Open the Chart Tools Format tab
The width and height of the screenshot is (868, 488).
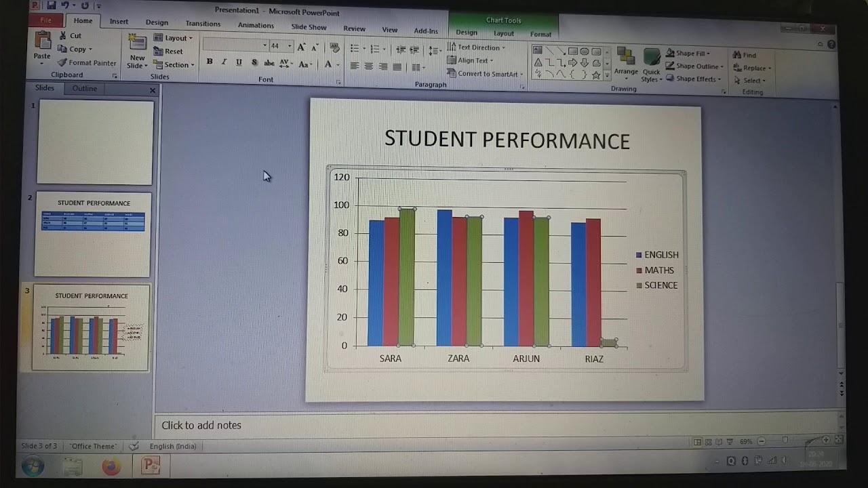pyautogui.click(x=540, y=34)
